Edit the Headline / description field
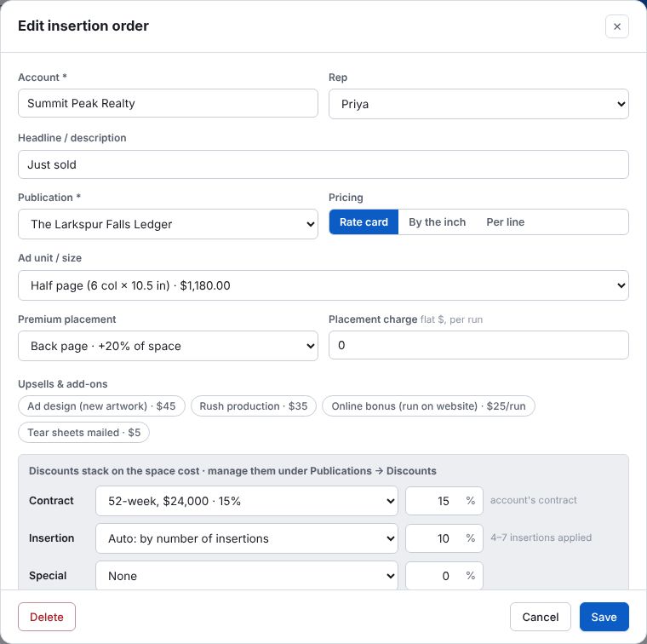 click(323, 164)
